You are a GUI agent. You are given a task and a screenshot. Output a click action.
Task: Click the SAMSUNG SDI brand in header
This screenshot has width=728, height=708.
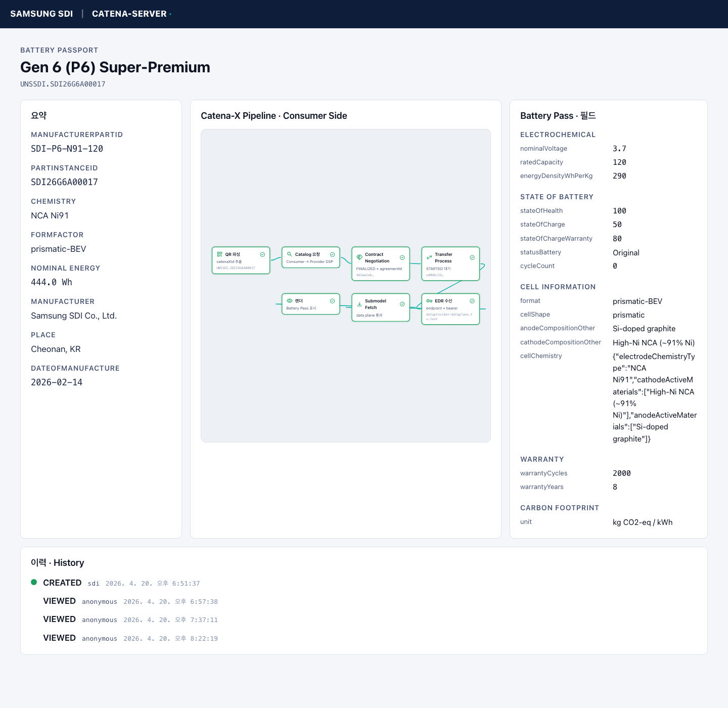tap(41, 14)
